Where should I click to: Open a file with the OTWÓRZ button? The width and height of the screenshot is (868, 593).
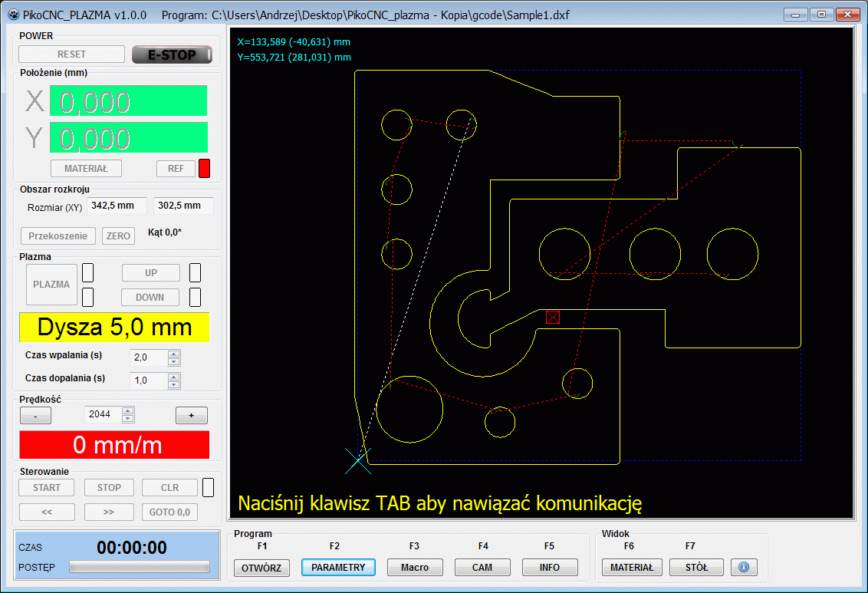261,568
